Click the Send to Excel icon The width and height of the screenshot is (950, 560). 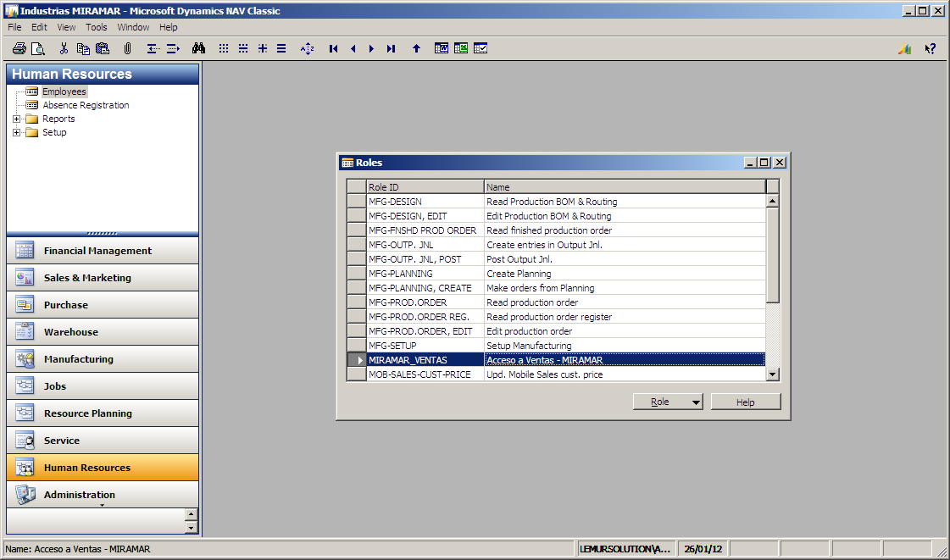tap(461, 48)
